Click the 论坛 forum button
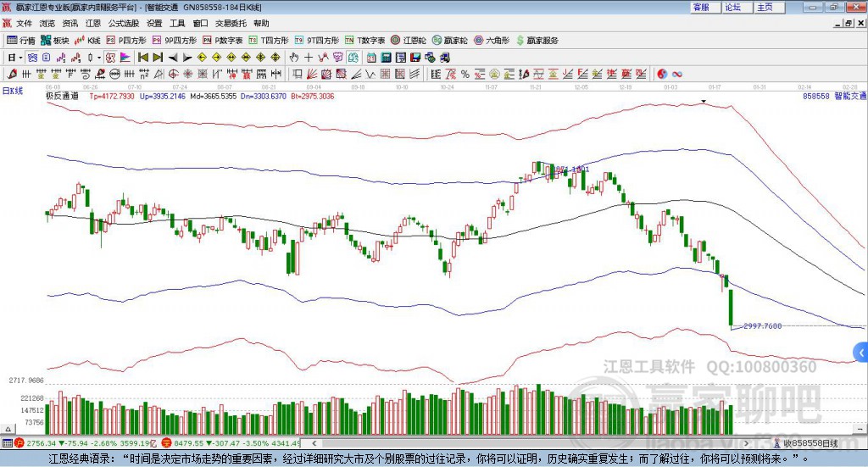868x467 pixels. 737,7
